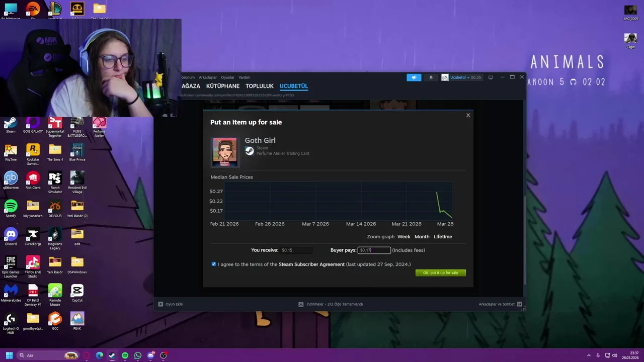The height and width of the screenshot is (362, 644).
Task: Click Oyun Ekle in Steam footer
Action: coord(171,304)
